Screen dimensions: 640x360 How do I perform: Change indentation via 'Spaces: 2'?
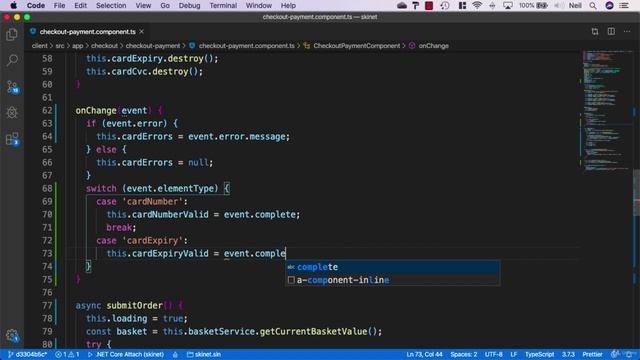tap(464, 354)
